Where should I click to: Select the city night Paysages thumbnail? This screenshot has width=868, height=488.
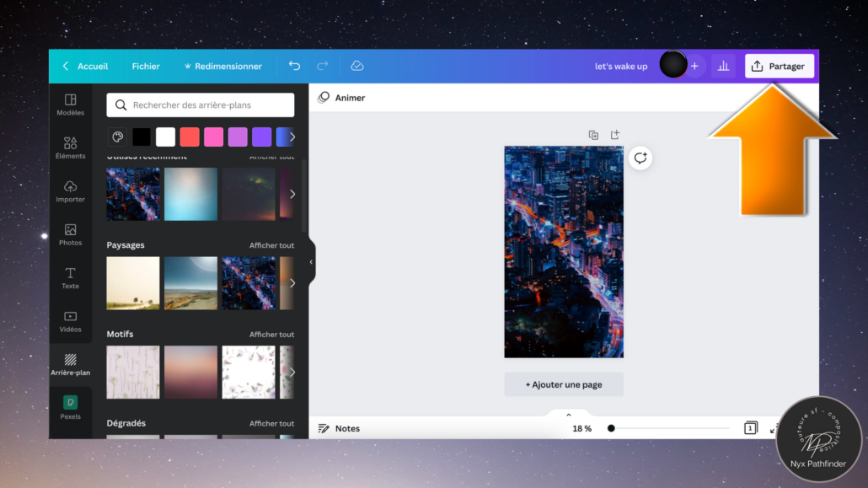pos(249,283)
